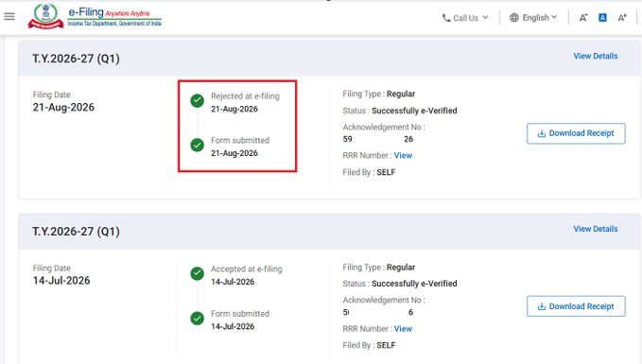Click the Form submitted 21-Aug-2026 checkmark
The image size is (642, 364).
(x=198, y=145)
